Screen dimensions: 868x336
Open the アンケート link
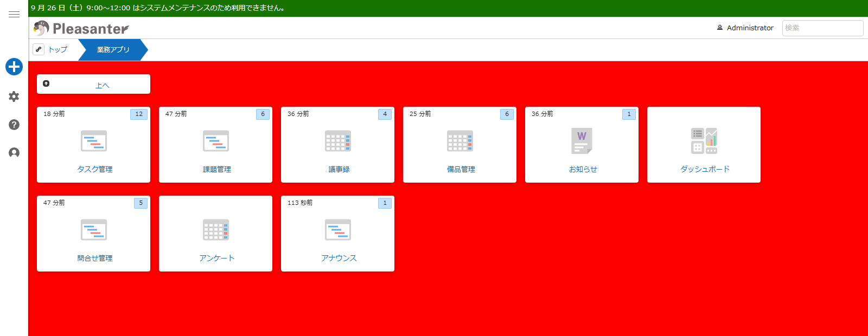[217, 258]
